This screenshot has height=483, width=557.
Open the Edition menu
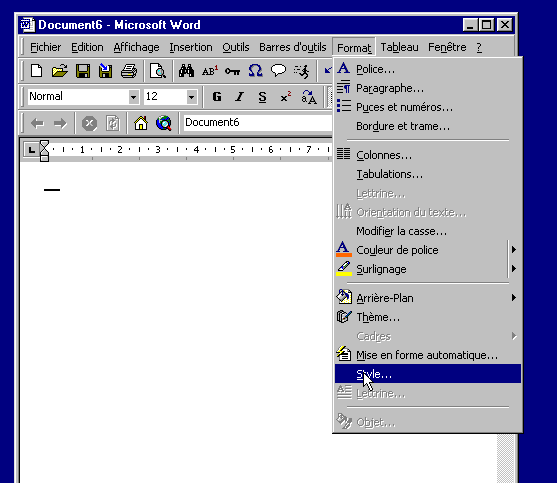coord(87,47)
